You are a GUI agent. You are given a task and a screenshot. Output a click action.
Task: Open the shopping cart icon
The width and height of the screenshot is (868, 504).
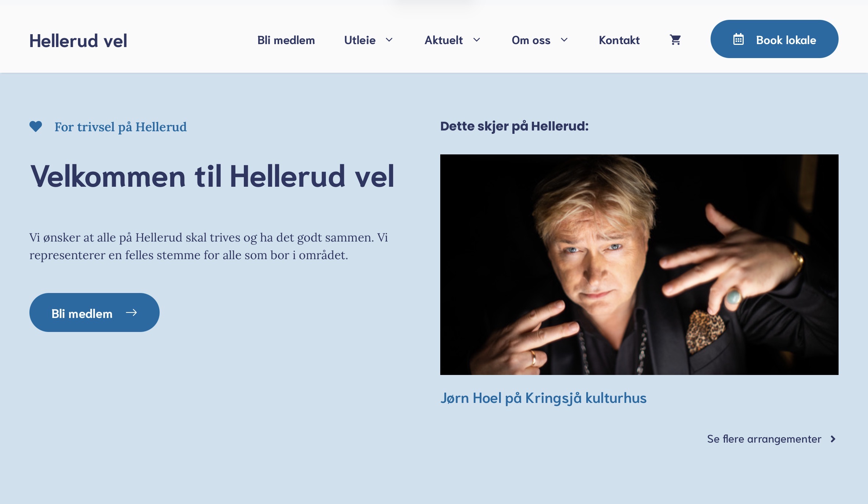click(x=675, y=40)
